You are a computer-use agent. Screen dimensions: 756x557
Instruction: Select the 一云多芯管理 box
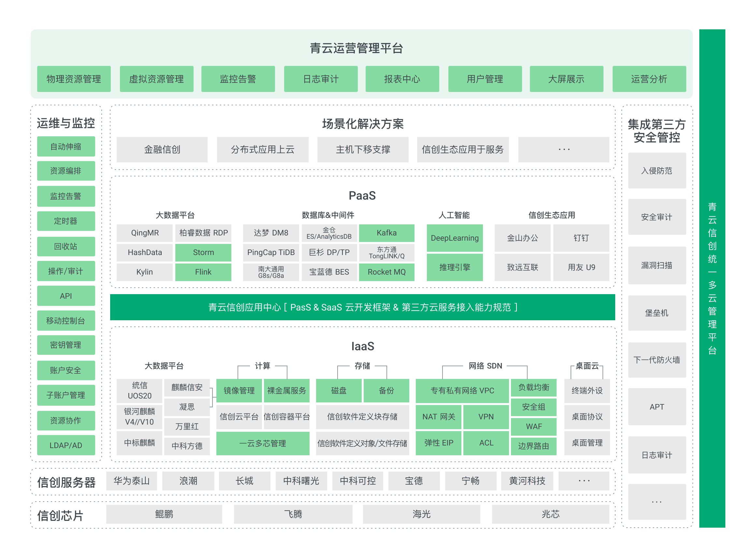click(263, 443)
